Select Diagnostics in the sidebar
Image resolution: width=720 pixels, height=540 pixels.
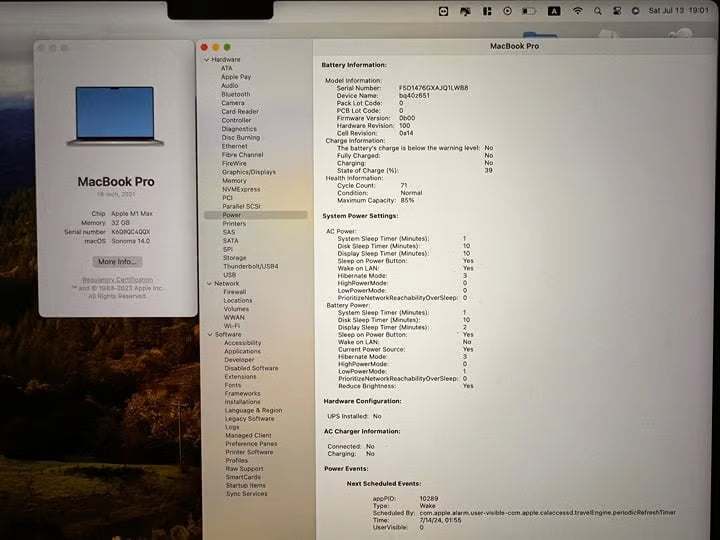click(x=239, y=129)
